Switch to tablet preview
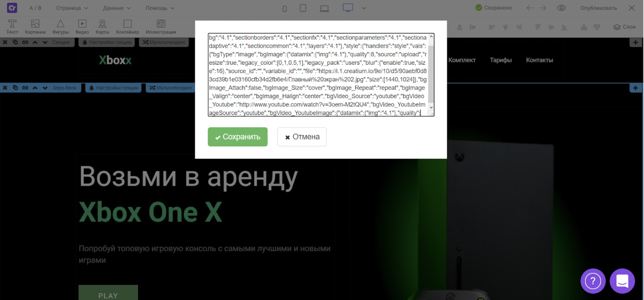Screen dimensions: 644x300 tap(303, 8)
